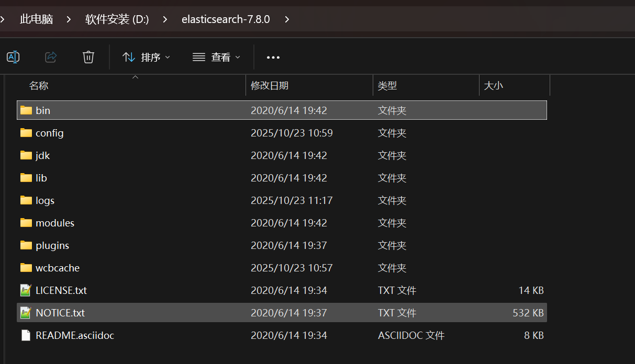Screen dimensions: 635x364
Task: Select the LICENSE.txt file icon
Action: (26, 290)
